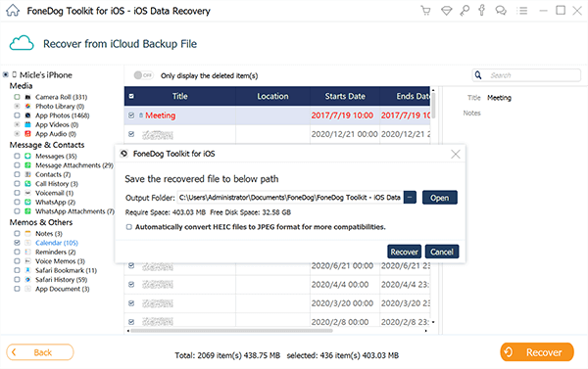This screenshot has width=588, height=369.
Task: Click the Safari Bookmark icon
Action: coord(27,270)
